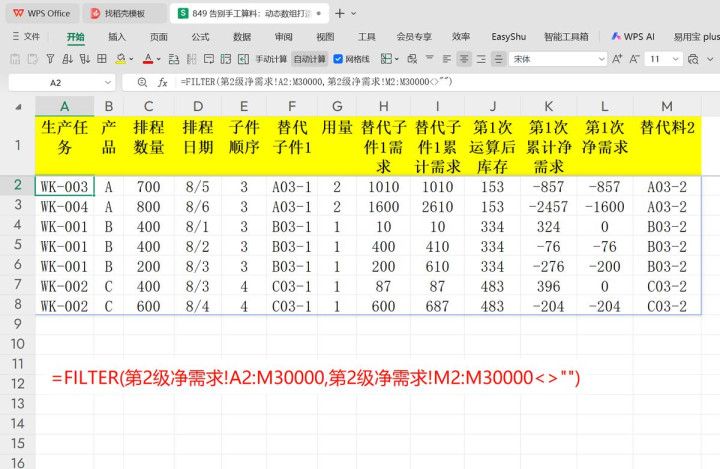Click the print preview icon
720x469 pixels.
coord(693,59)
